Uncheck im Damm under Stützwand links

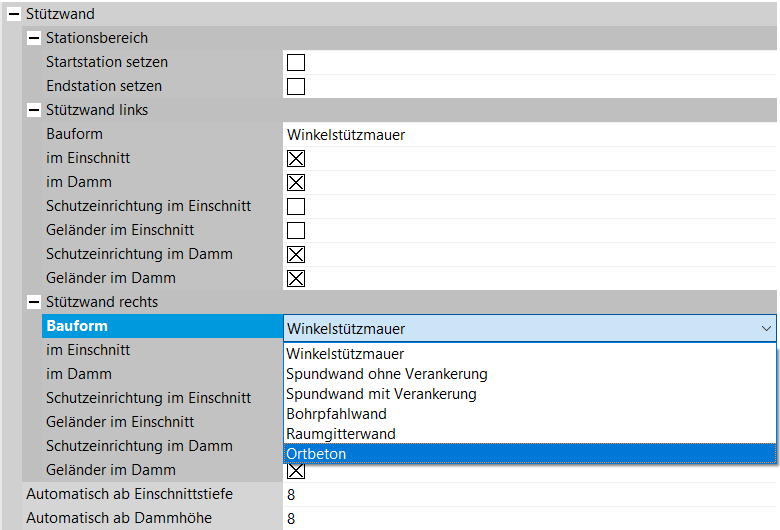[x=296, y=182]
